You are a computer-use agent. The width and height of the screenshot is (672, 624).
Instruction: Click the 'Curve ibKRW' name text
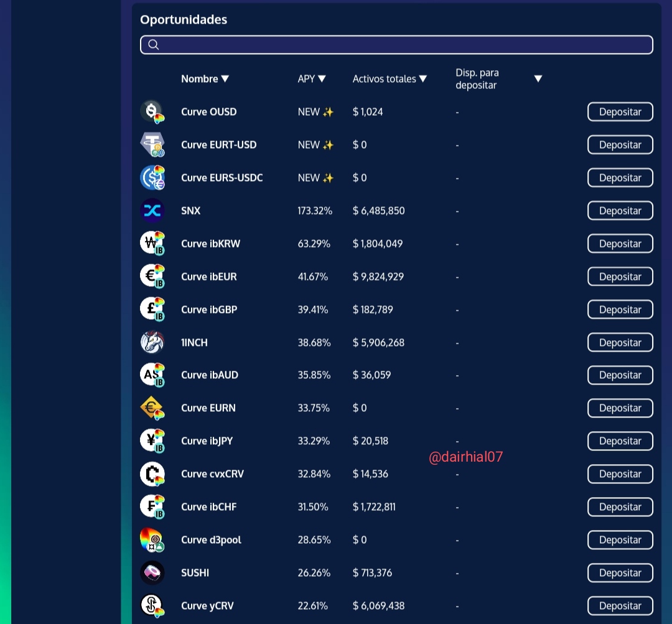pos(210,244)
